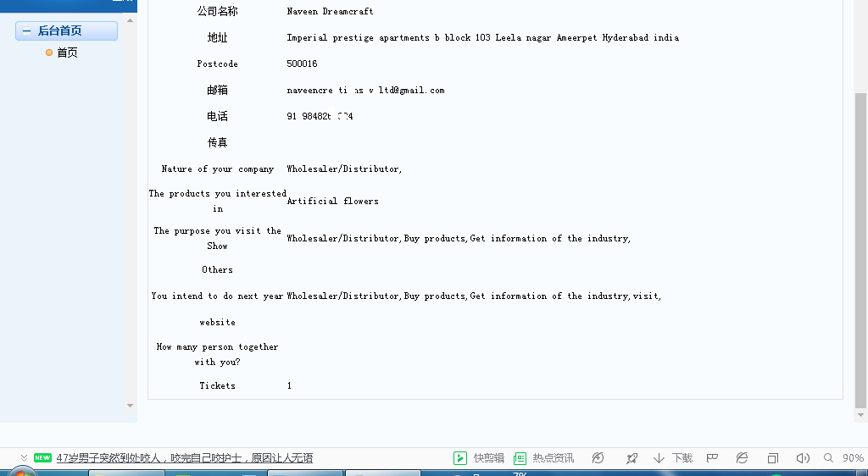868x476 pixels.
Task: Click the gmail.com email address value
Action: pos(365,90)
